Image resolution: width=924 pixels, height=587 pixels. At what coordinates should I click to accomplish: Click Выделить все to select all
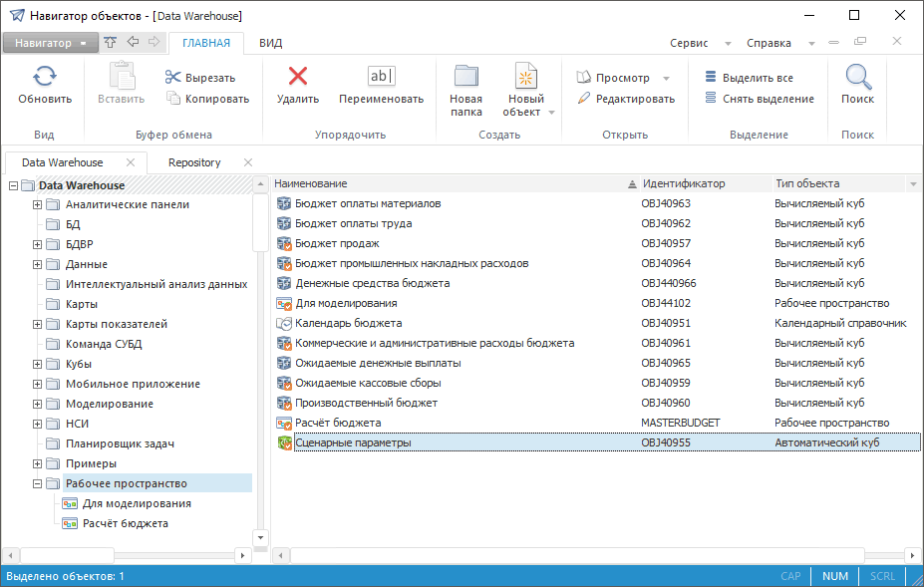(749, 78)
